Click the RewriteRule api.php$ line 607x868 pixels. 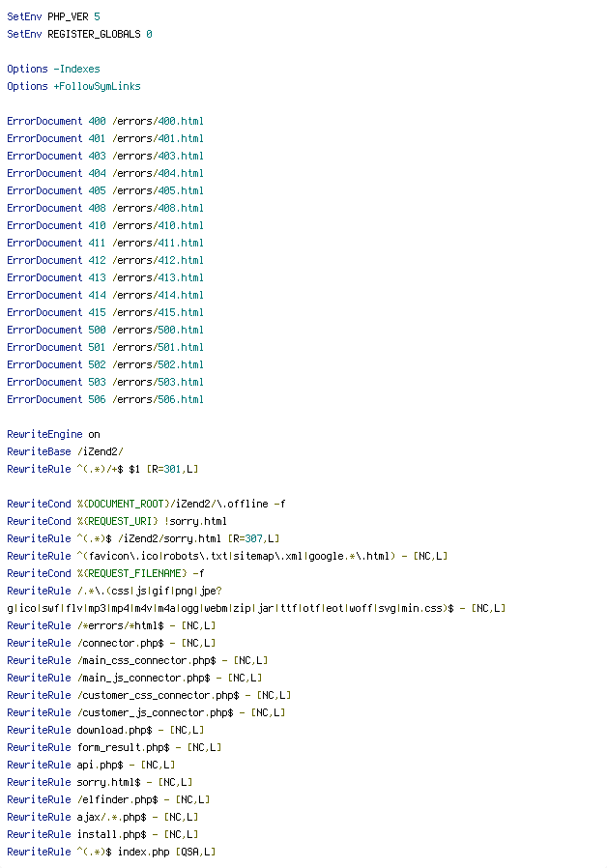[x=91, y=765]
